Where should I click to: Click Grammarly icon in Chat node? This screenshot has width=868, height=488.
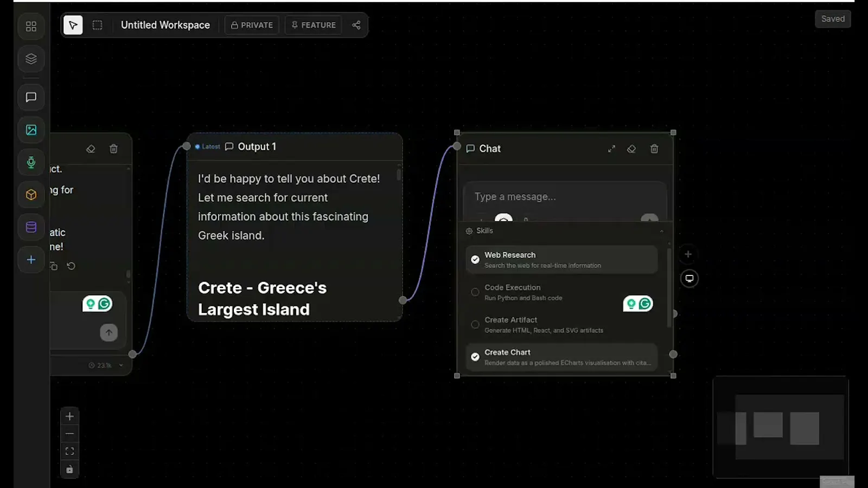645,304
